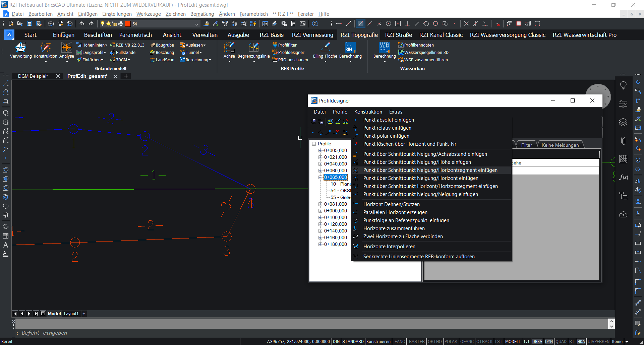Click the 1:1 scale in status bar
The image size is (644, 345).
click(526, 341)
